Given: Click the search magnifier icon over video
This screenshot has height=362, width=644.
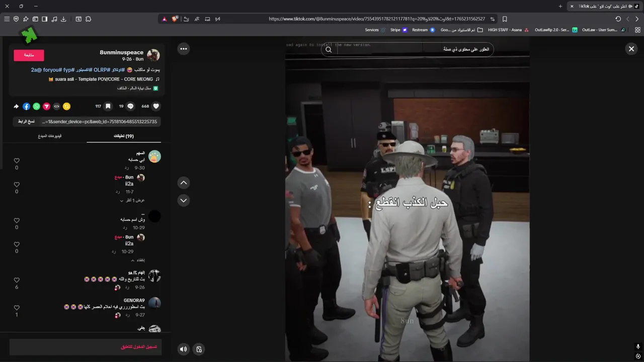Looking at the screenshot, I should pos(329,49).
